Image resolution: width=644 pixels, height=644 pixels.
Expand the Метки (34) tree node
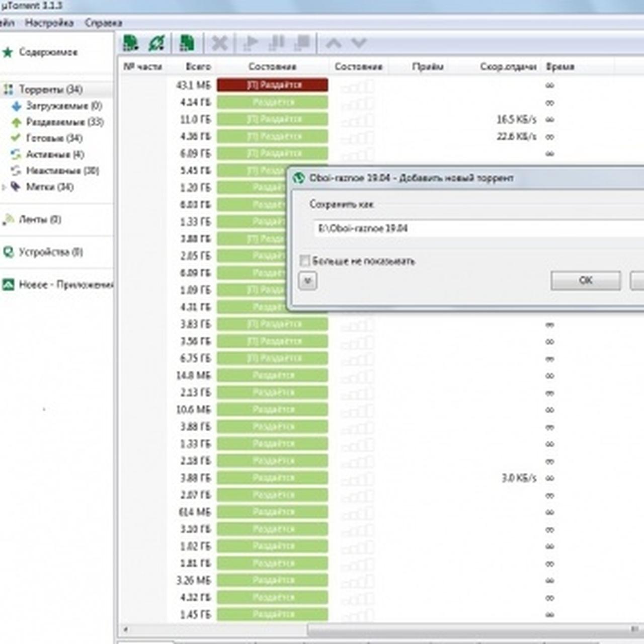(x=4, y=187)
